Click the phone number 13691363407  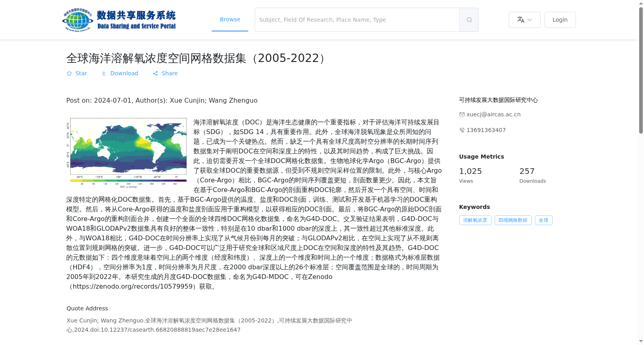point(486,130)
